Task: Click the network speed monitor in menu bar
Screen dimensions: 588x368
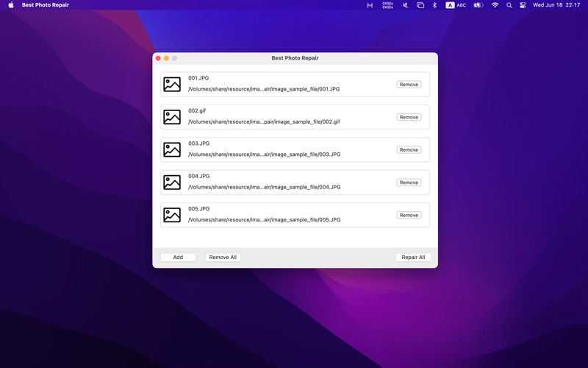Action: pyautogui.click(x=387, y=5)
